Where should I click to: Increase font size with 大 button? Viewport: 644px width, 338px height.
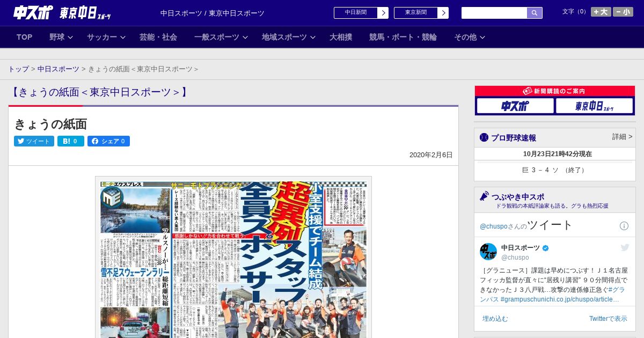pos(601,12)
